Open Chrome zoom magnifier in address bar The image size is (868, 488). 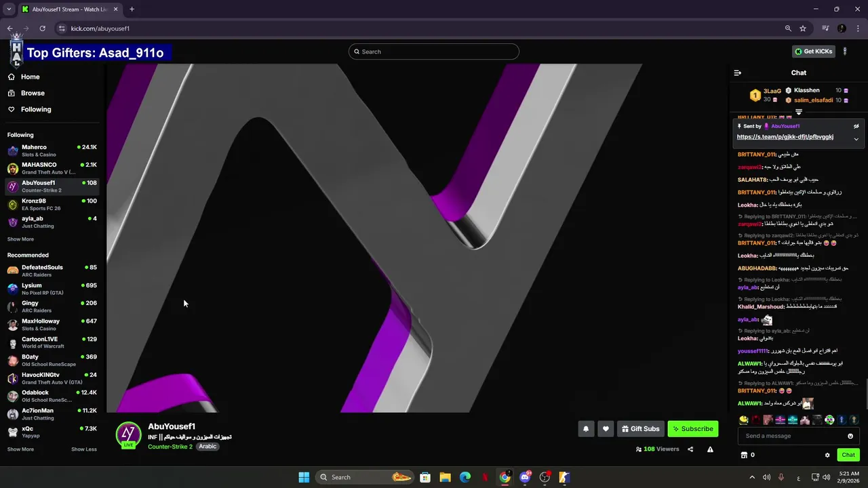788,28
